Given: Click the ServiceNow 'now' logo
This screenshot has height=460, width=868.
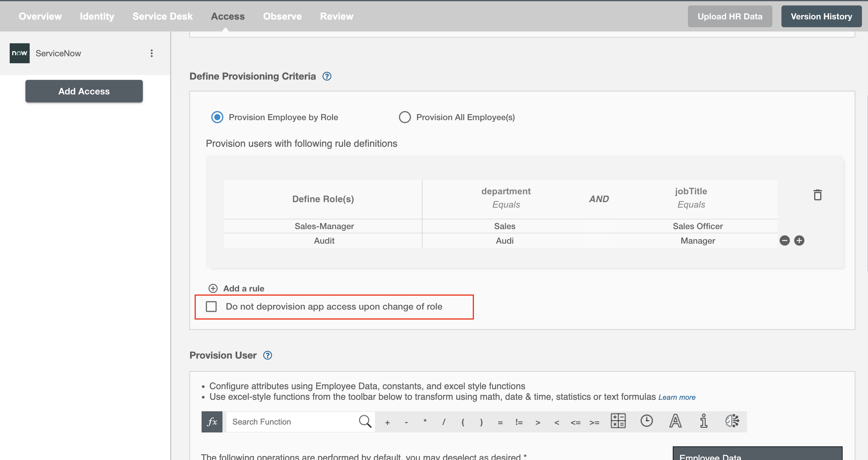Looking at the screenshot, I should (x=20, y=53).
